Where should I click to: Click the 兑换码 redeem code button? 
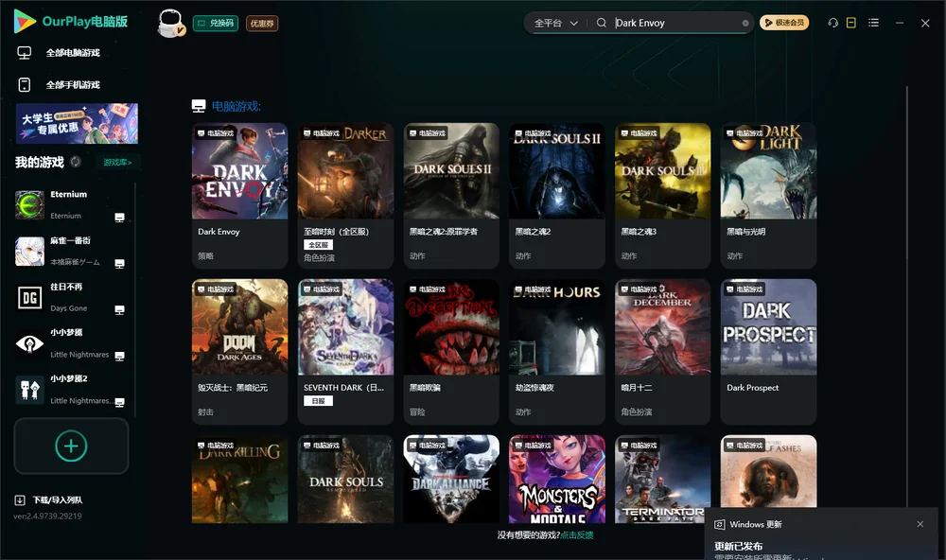pos(216,23)
